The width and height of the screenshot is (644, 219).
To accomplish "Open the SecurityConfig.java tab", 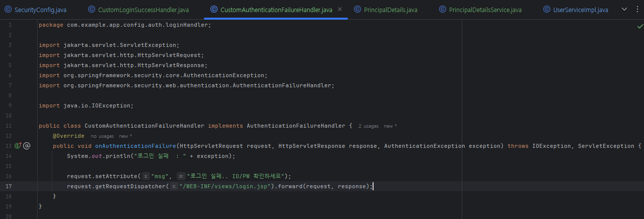I will tap(40, 10).
